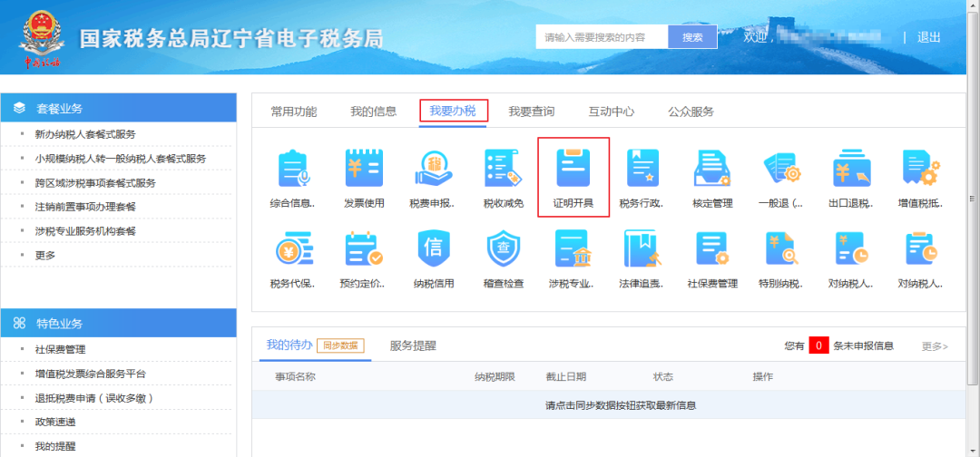Switch to the 服务提醒 tab
Viewport: 980px width, 457px height.
point(413,345)
